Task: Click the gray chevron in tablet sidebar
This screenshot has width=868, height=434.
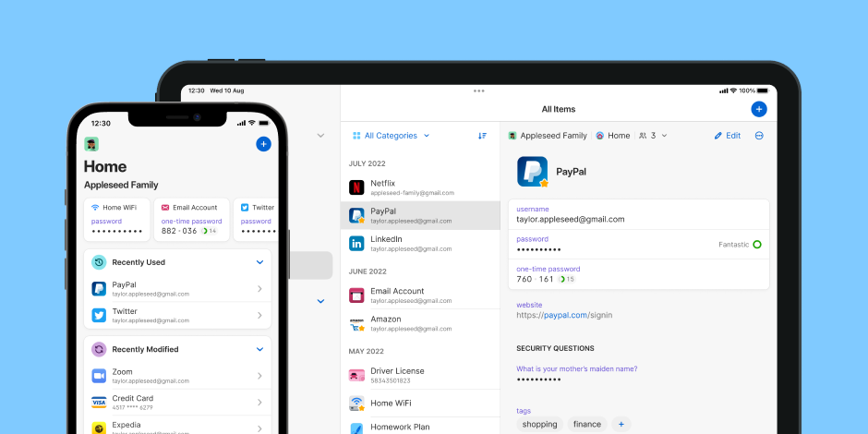Action: tap(320, 136)
